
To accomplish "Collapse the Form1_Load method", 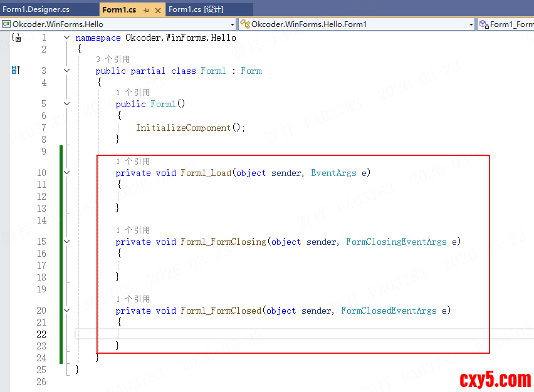I will click(67, 173).
